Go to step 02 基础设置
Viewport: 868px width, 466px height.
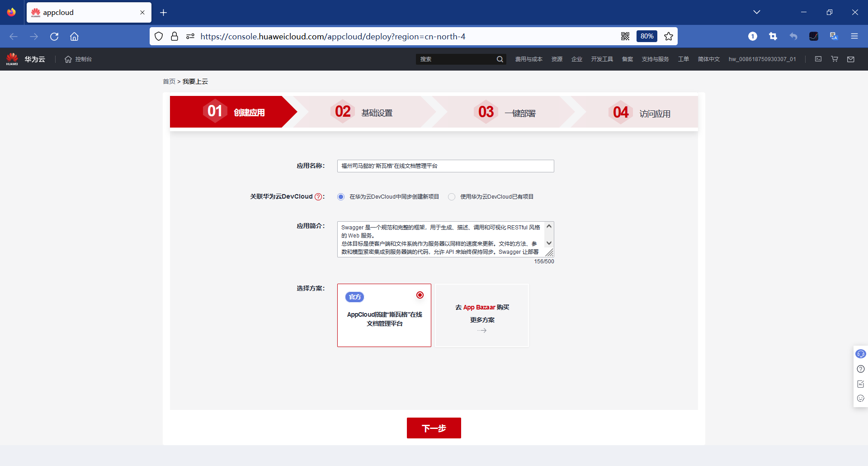tap(364, 112)
